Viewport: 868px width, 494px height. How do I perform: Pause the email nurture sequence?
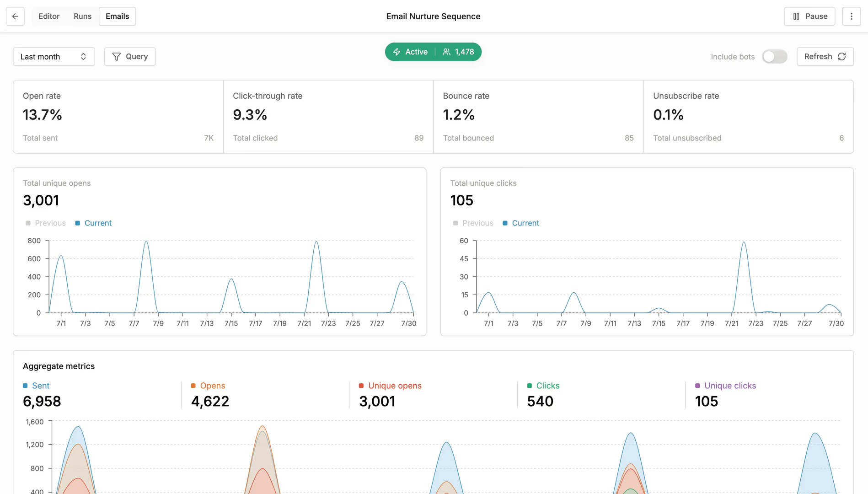[809, 16]
